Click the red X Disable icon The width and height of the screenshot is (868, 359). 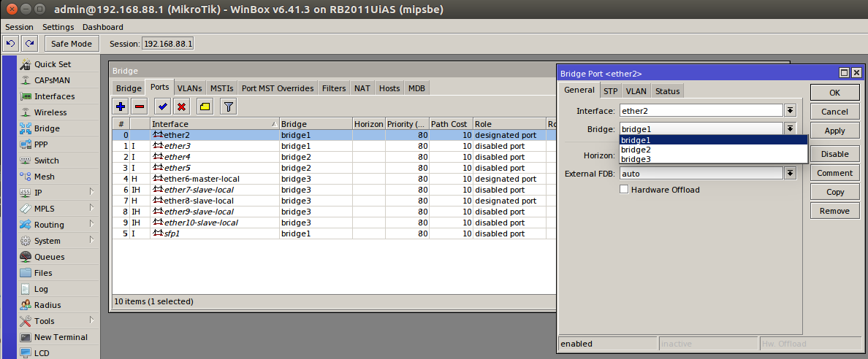[x=180, y=107]
